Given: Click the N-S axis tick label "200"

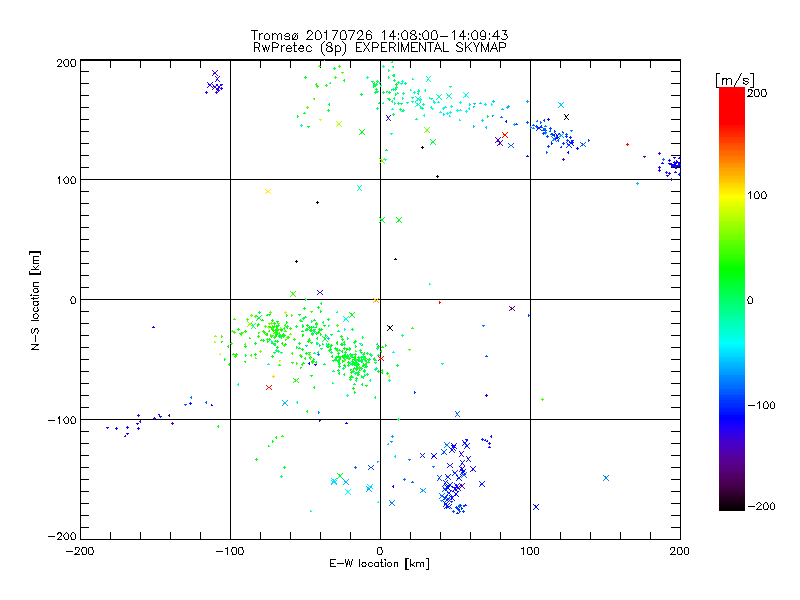Looking at the screenshot, I should click(x=66, y=63).
